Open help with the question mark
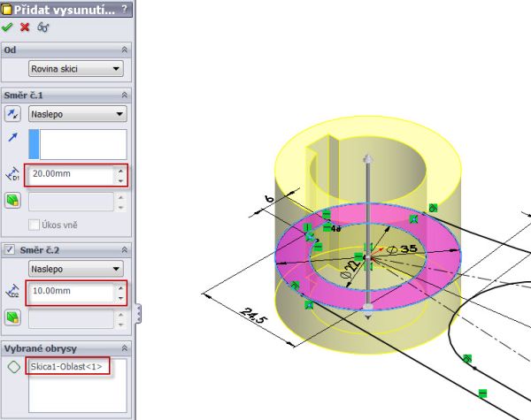The image size is (531, 420). (x=124, y=9)
